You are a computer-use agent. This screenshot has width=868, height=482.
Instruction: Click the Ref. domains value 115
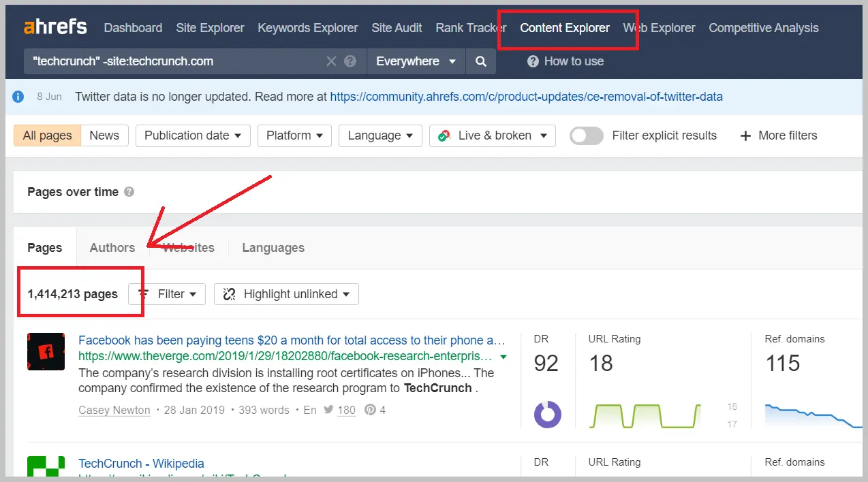point(782,364)
